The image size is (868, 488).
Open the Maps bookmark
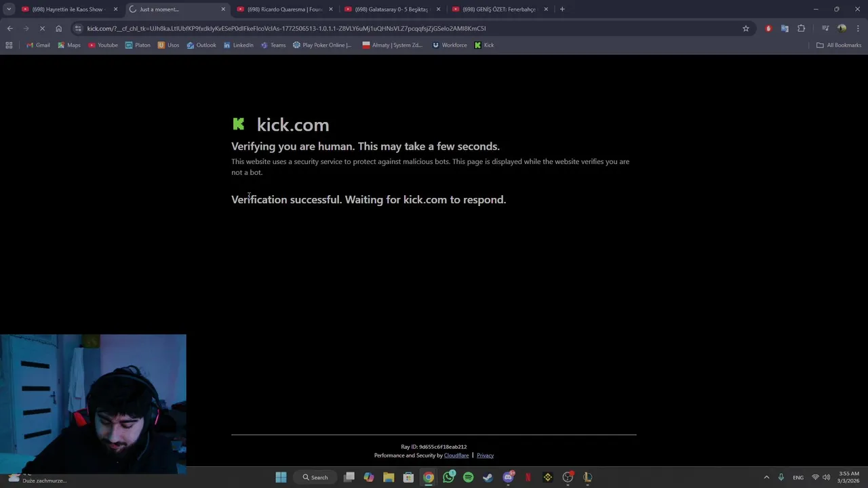pyautogui.click(x=69, y=45)
